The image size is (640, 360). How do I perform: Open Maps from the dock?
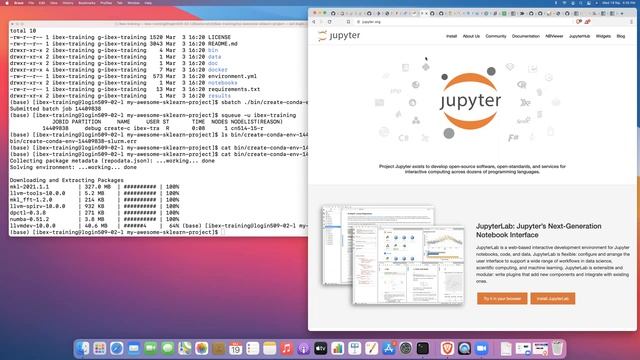coord(184,349)
